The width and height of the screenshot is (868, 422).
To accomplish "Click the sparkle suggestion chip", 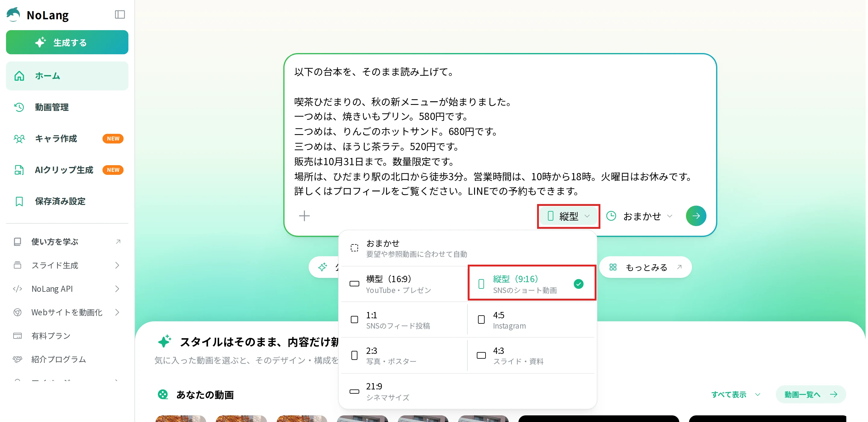I will pos(323,267).
